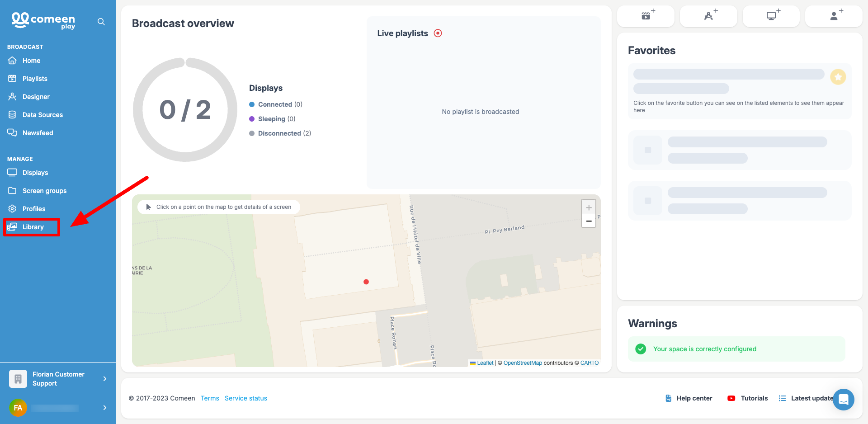Click the Designer compass icon

(x=12, y=96)
